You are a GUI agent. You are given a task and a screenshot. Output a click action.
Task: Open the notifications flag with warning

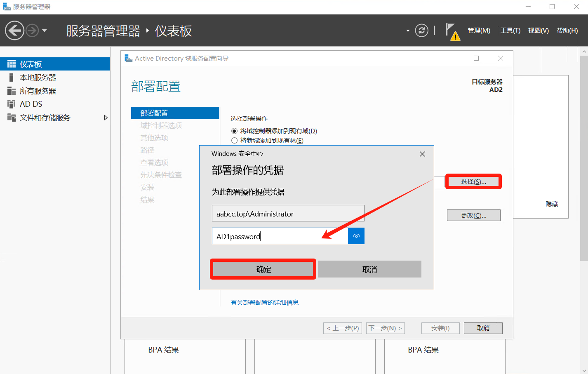(452, 31)
